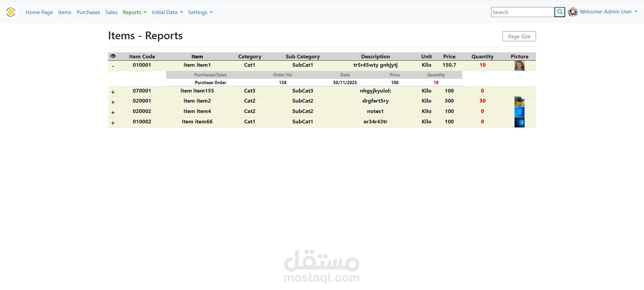Click the magnifier search button
The height and width of the screenshot is (290, 644).
pyautogui.click(x=560, y=12)
